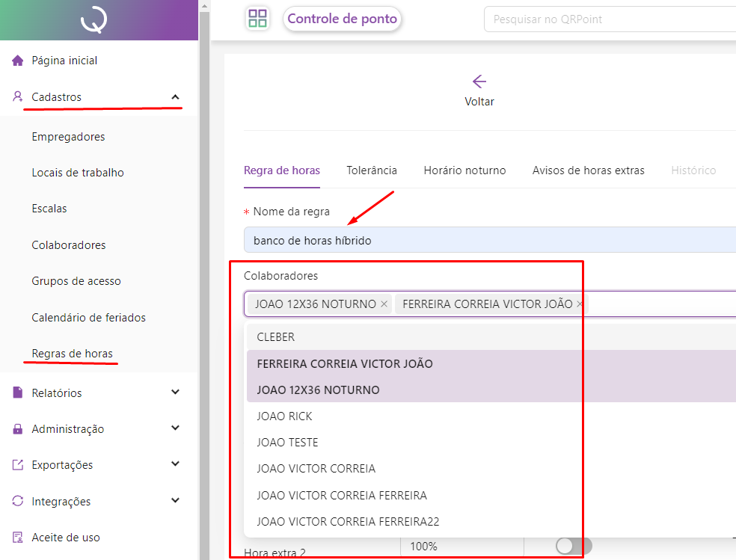Image resolution: width=736 pixels, height=560 pixels.
Task: Toggle the Hora extra 2 switch
Action: [574, 547]
